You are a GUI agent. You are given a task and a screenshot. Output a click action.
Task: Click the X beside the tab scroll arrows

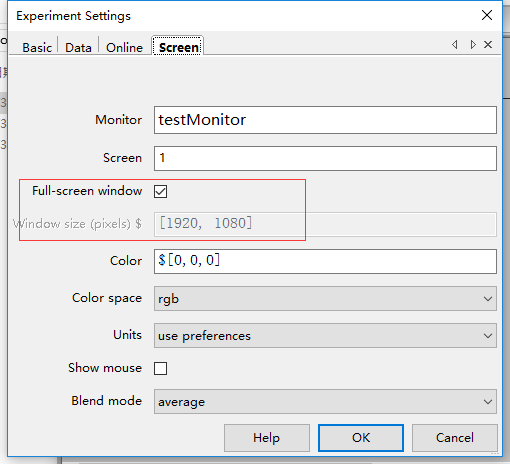[x=488, y=44]
